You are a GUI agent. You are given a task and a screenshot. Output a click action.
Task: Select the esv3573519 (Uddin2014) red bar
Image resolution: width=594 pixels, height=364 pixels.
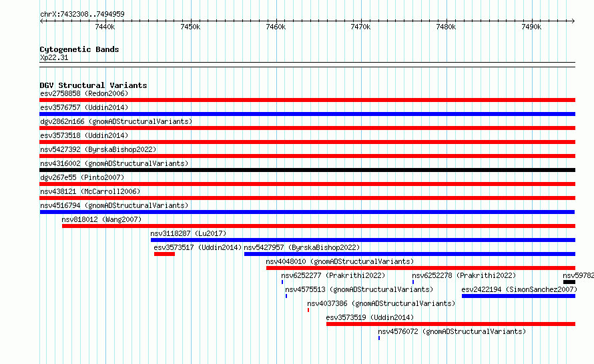[451, 324]
